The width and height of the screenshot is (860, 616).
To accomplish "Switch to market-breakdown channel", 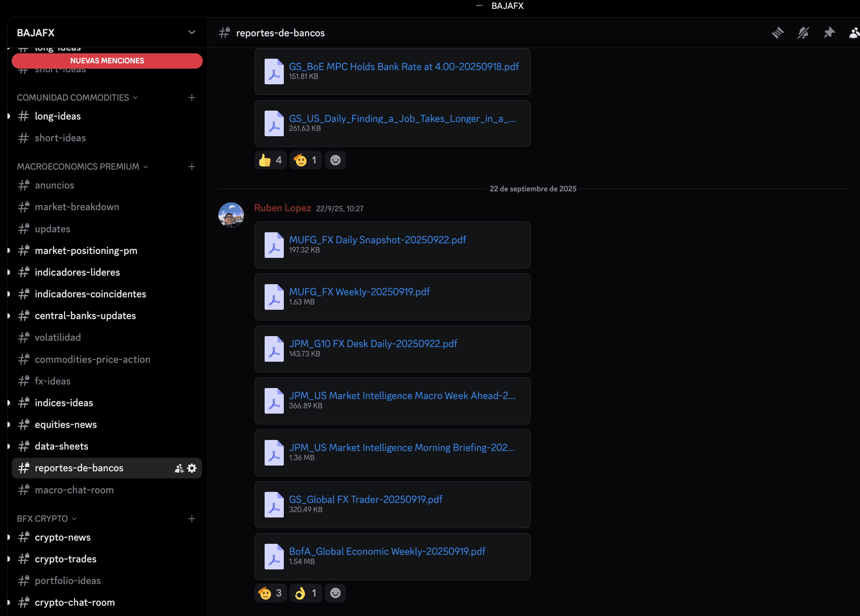I will (77, 207).
